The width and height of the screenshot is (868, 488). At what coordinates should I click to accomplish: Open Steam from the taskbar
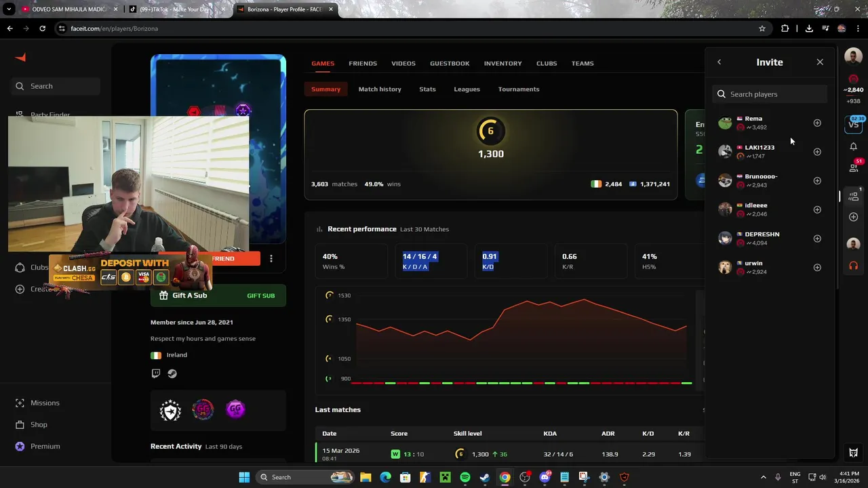(485, 477)
